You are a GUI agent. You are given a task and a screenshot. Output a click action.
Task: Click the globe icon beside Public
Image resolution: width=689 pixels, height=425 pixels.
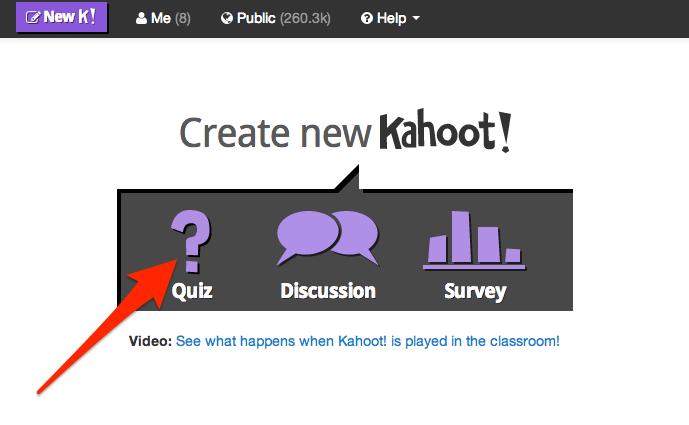pos(227,18)
